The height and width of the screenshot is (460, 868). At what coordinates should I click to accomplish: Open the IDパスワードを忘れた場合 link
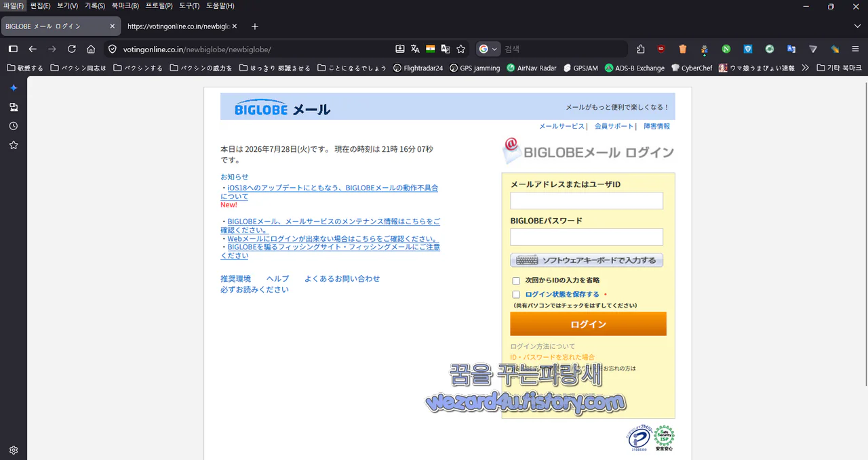tap(553, 357)
